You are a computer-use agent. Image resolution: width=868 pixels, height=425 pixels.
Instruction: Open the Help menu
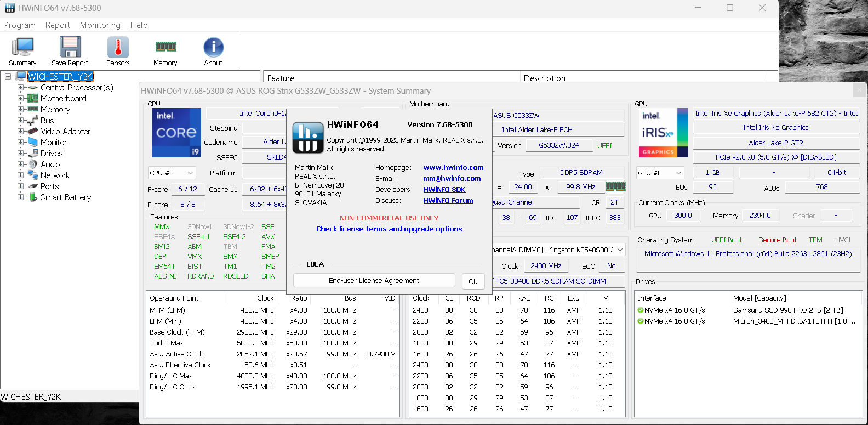tap(139, 25)
